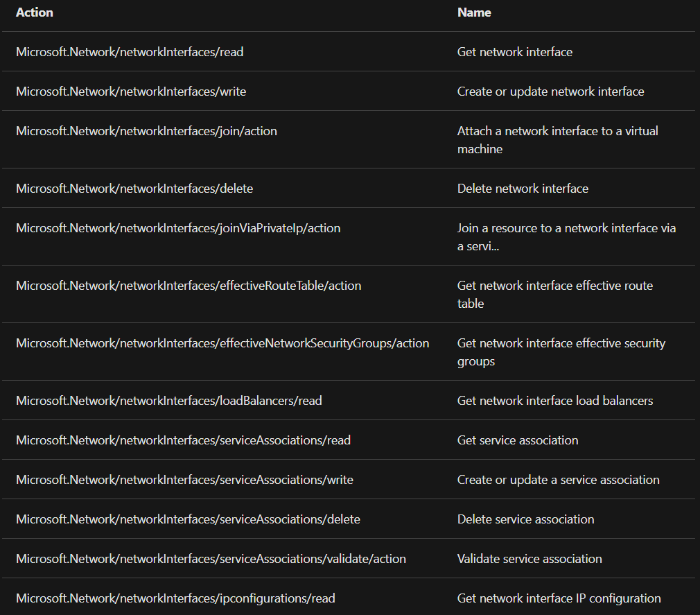The height and width of the screenshot is (615, 700).
Task: Click the Name column header
Action: (x=474, y=12)
